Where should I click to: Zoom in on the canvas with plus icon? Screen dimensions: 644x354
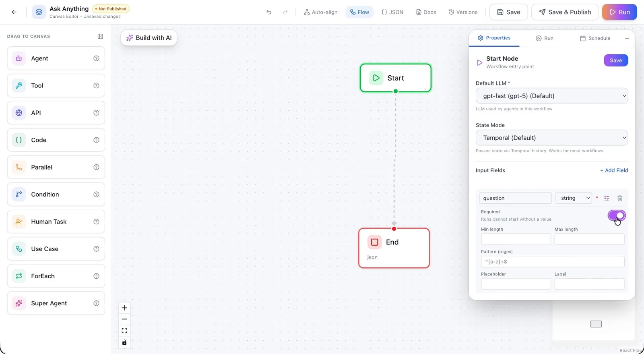[124, 308]
